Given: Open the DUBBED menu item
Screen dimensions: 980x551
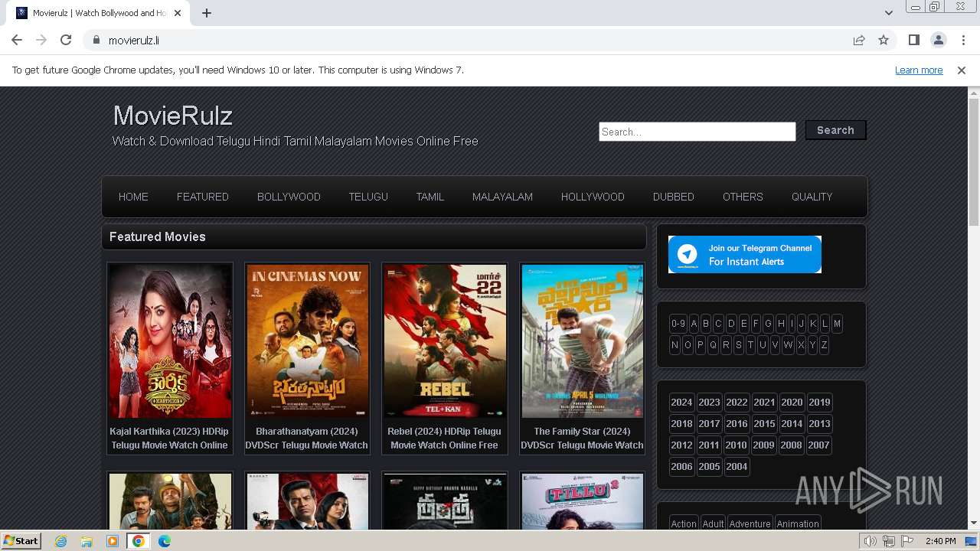Looking at the screenshot, I should pos(674,197).
